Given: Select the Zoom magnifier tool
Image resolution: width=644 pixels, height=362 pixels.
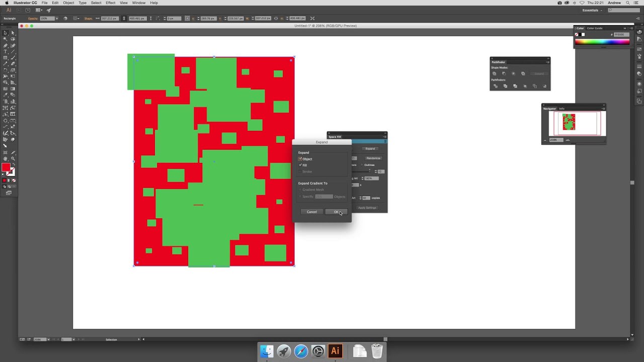Looking at the screenshot, I should pos(13,158).
